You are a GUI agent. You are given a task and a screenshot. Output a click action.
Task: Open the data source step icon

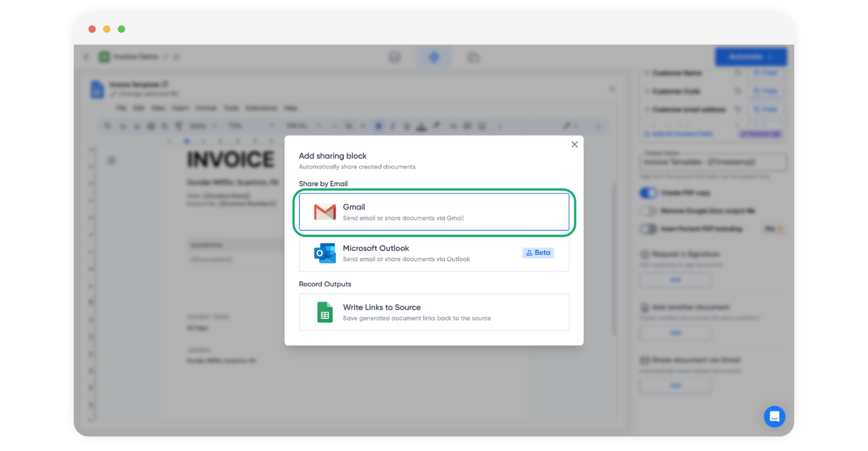pos(394,57)
